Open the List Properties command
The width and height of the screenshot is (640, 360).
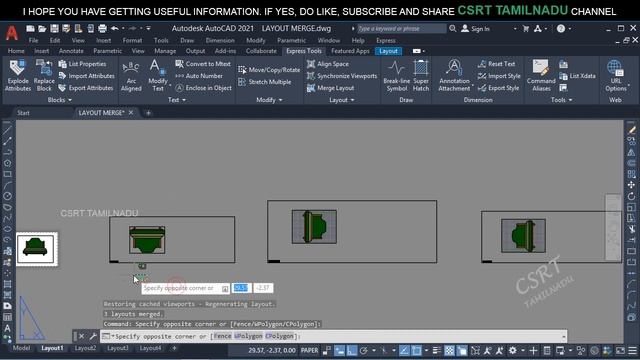pyautogui.click(x=82, y=64)
